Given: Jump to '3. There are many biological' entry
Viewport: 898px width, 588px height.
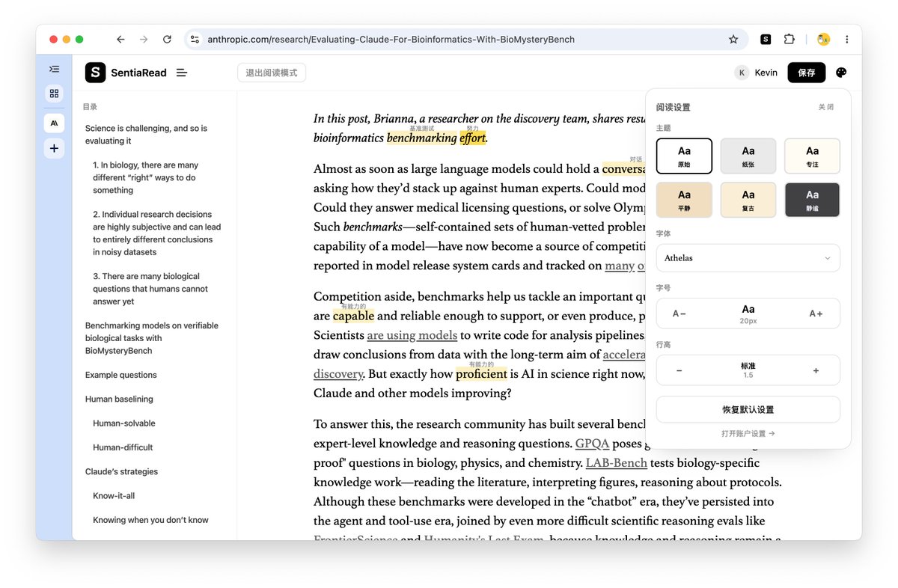Looking at the screenshot, I should point(150,289).
